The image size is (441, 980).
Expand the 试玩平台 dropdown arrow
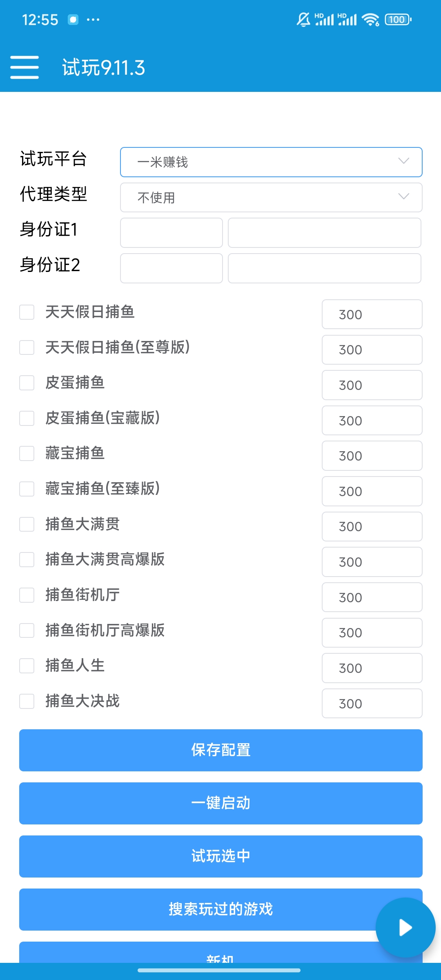403,161
